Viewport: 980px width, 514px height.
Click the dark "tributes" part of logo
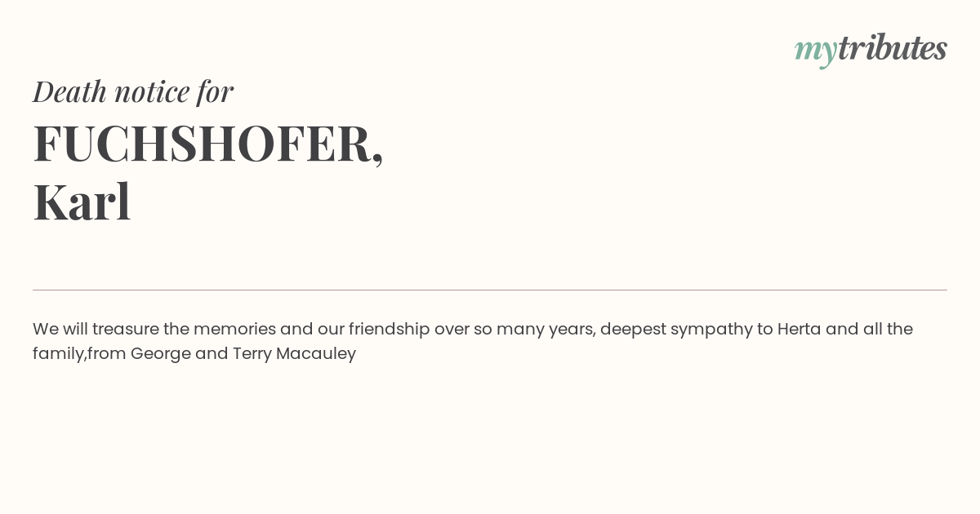point(893,47)
